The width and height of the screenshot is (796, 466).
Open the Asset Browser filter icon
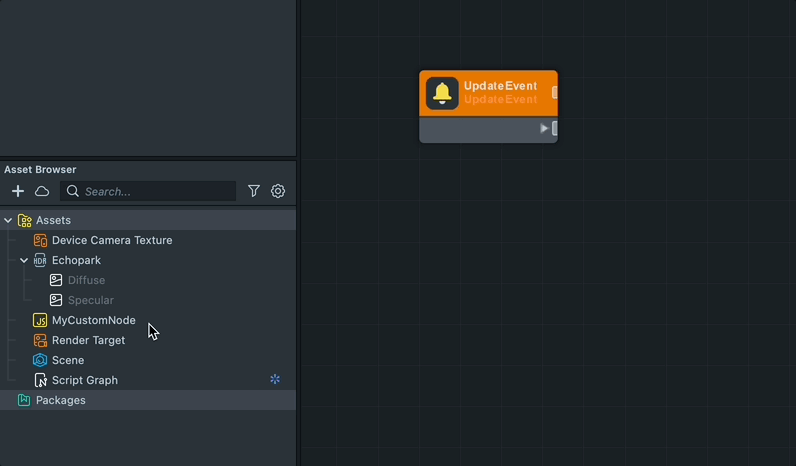tap(254, 191)
